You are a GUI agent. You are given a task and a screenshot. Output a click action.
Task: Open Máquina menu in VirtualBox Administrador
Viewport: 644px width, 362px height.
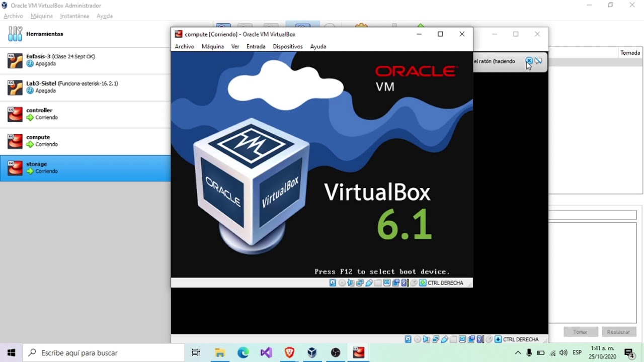click(41, 16)
